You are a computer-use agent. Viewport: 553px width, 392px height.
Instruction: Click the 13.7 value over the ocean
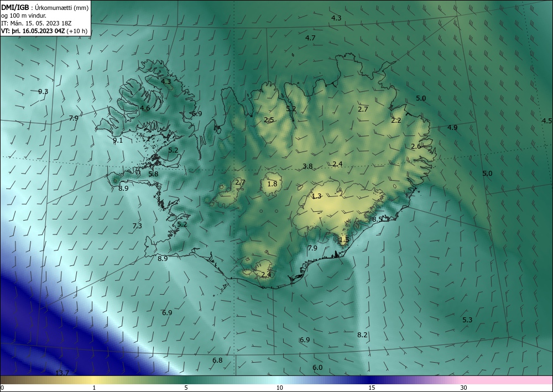[62, 373]
